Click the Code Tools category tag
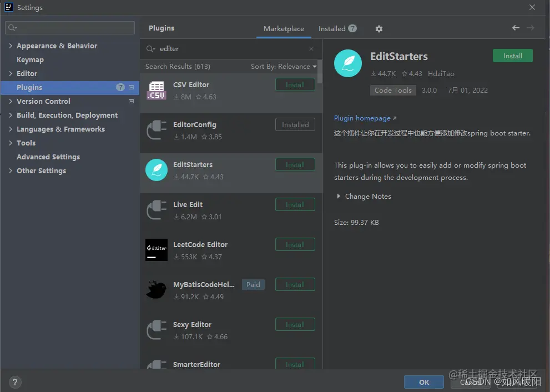 (393, 90)
